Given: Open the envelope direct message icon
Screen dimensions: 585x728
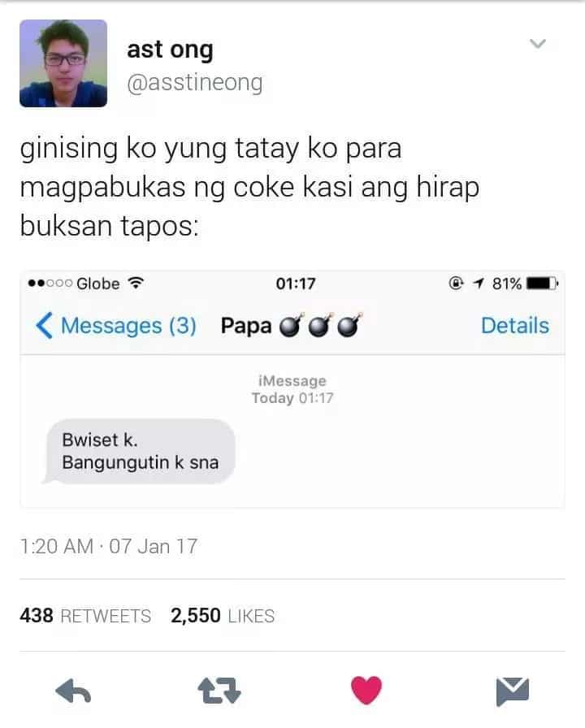Looking at the screenshot, I should point(512,691).
